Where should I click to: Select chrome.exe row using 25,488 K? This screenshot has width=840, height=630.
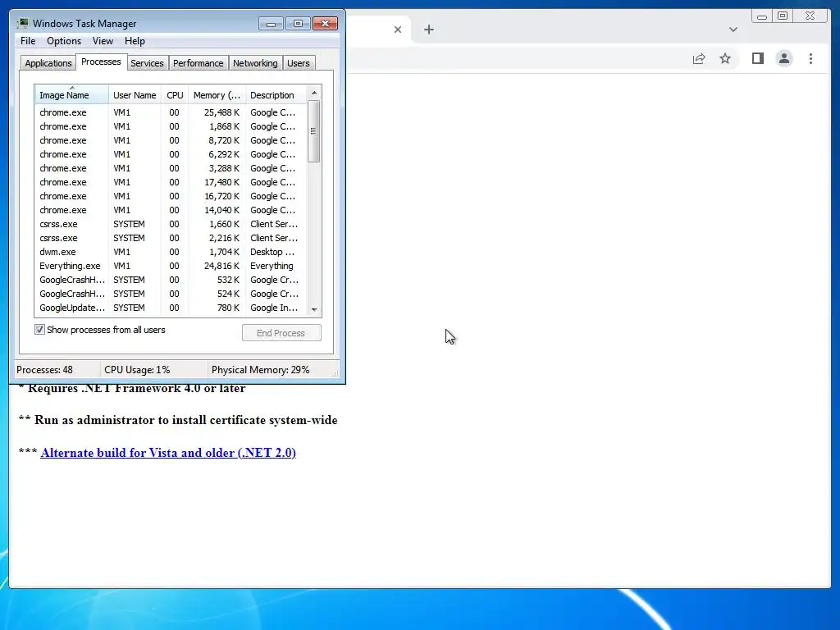(x=171, y=112)
